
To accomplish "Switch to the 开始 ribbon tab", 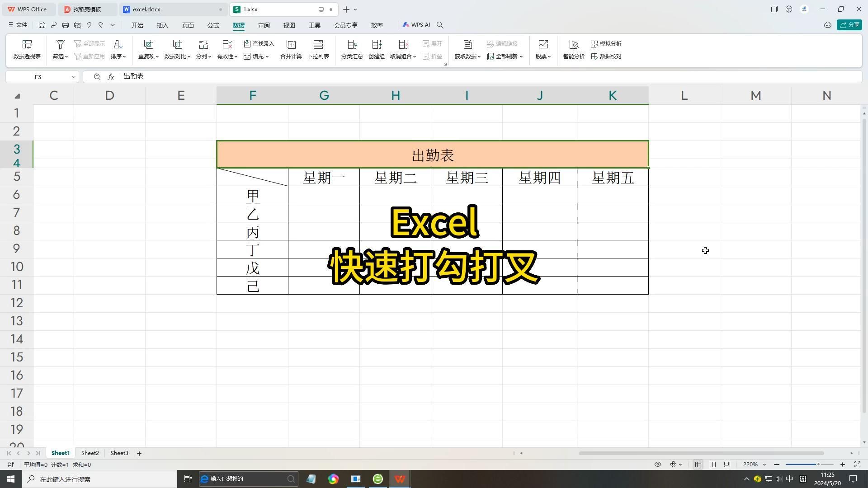I will pos(137,25).
